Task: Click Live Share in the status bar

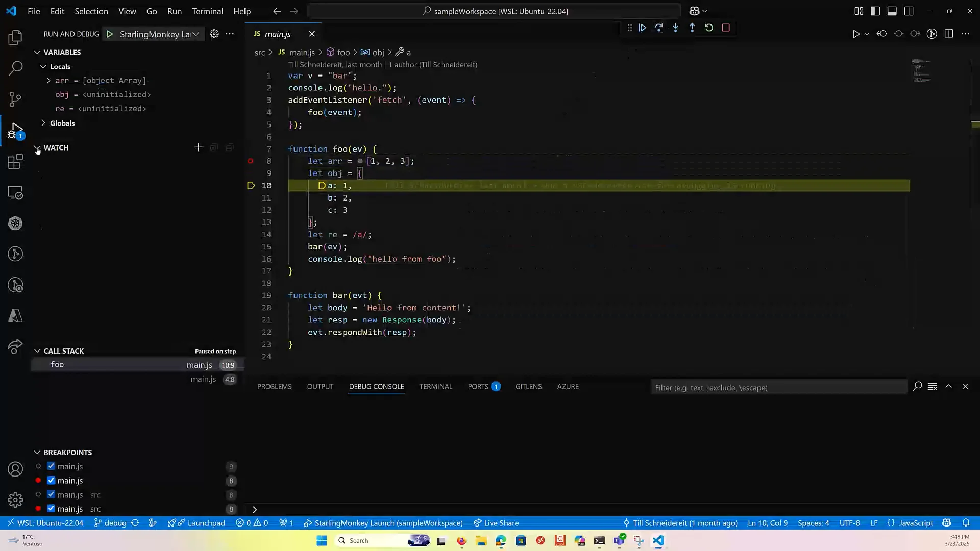Action: [496, 523]
